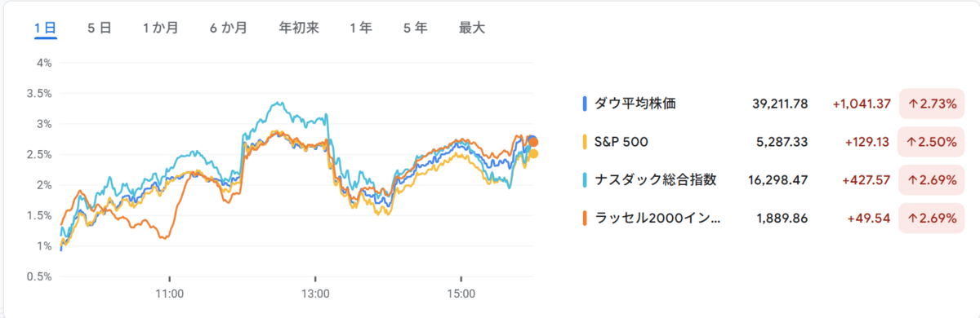Image resolution: width=980 pixels, height=318 pixels.
Task: View the 5年 chart range
Action: click(415, 28)
